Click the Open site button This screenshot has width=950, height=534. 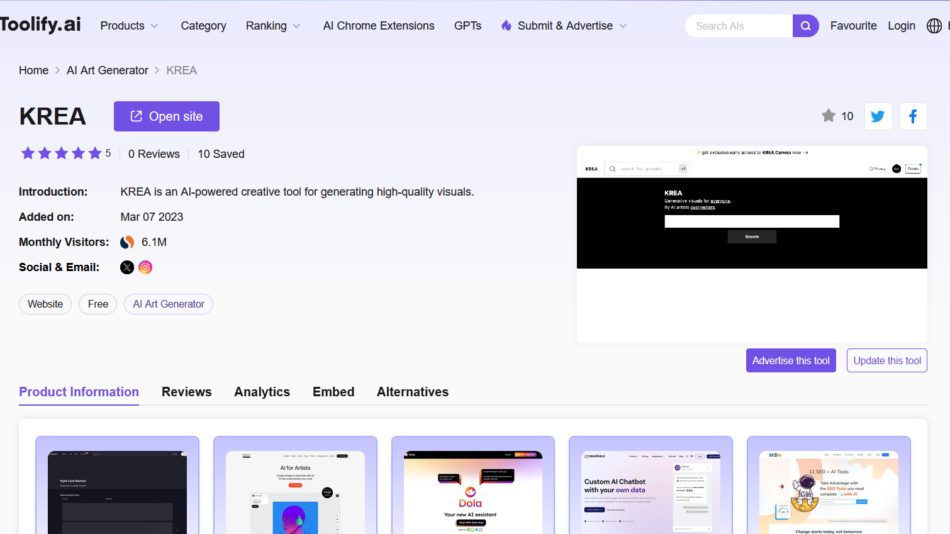coord(167,116)
